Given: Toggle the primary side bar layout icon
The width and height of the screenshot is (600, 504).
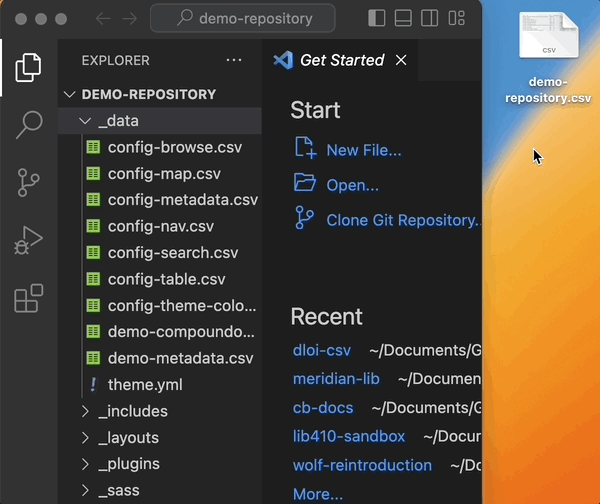Looking at the screenshot, I should pyautogui.click(x=377, y=18).
